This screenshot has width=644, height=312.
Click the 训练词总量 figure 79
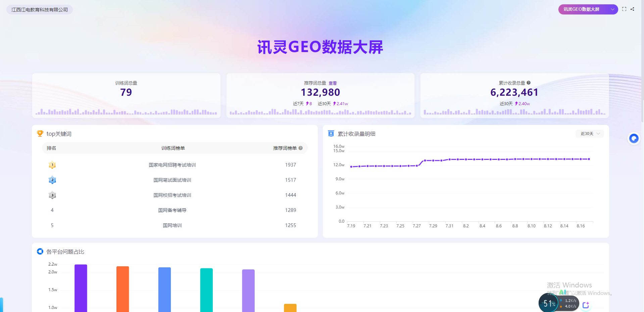(126, 92)
